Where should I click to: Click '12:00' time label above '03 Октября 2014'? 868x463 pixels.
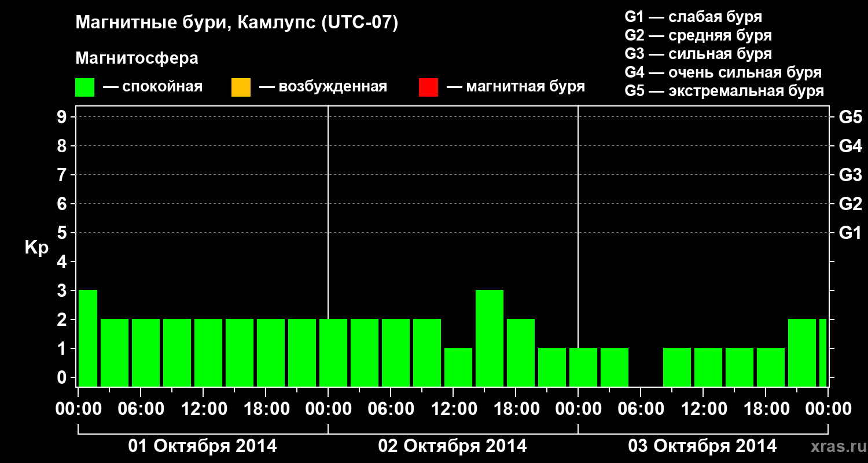pyautogui.click(x=703, y=409)
